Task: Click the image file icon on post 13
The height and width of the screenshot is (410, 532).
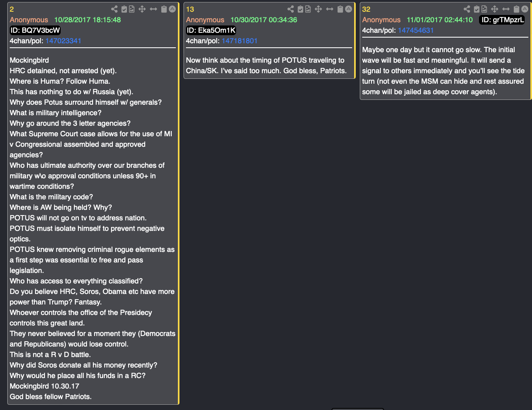Action: 308,9
